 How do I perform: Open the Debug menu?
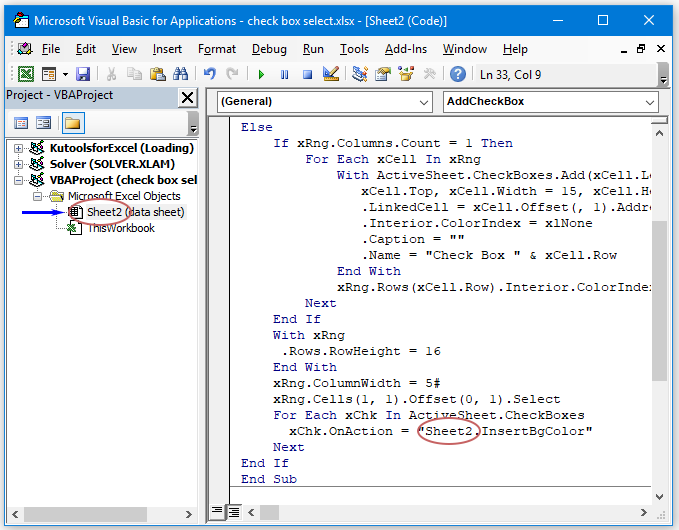click(269, 49)
